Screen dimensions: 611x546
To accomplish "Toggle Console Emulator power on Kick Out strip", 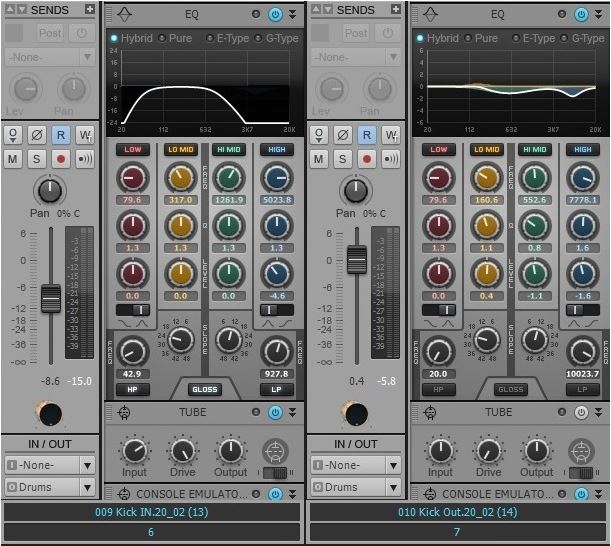I will pyautogui.click(x=581, y=494).
